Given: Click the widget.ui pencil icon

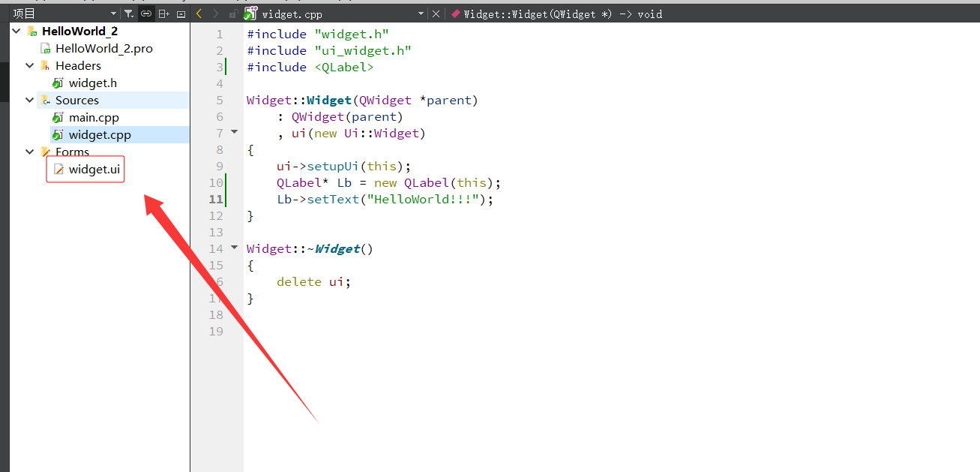Looking at the screenshot, I should point(58,170).
